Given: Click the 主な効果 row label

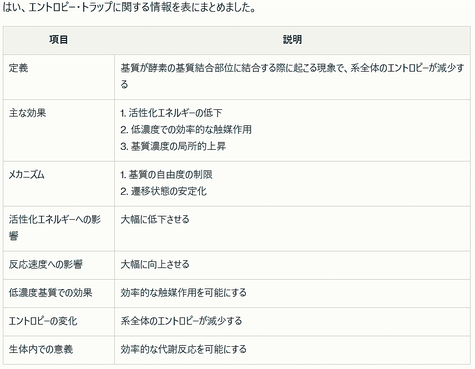Looking at the screenshot, I should (27, 113).
